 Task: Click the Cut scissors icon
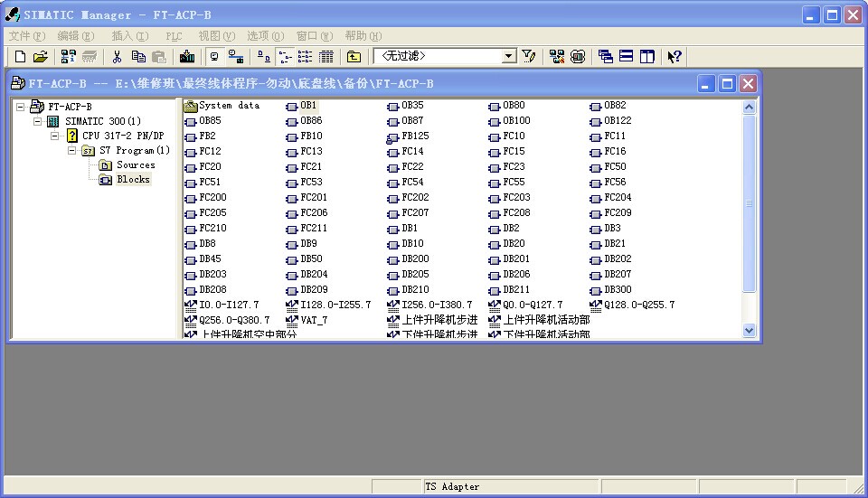(117, 56)
